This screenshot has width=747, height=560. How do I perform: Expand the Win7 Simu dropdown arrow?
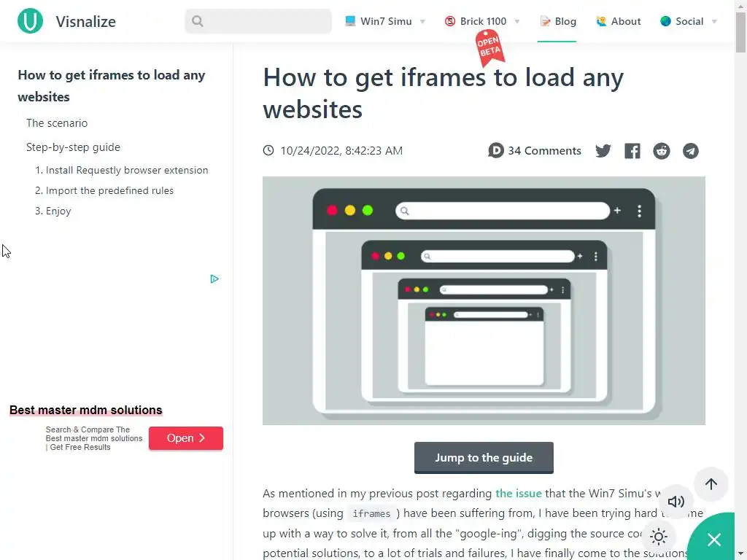(422, 21)
